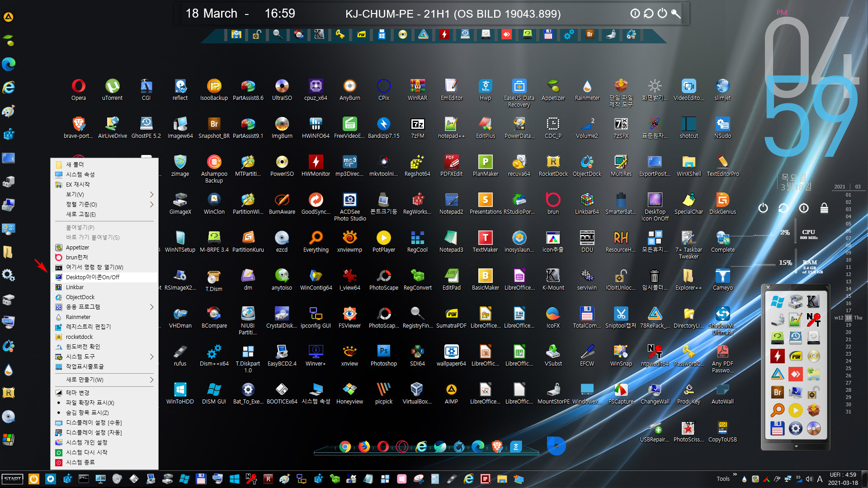
Task: Open Internet Explorer in left sidebar
Action: coord(9,87)
